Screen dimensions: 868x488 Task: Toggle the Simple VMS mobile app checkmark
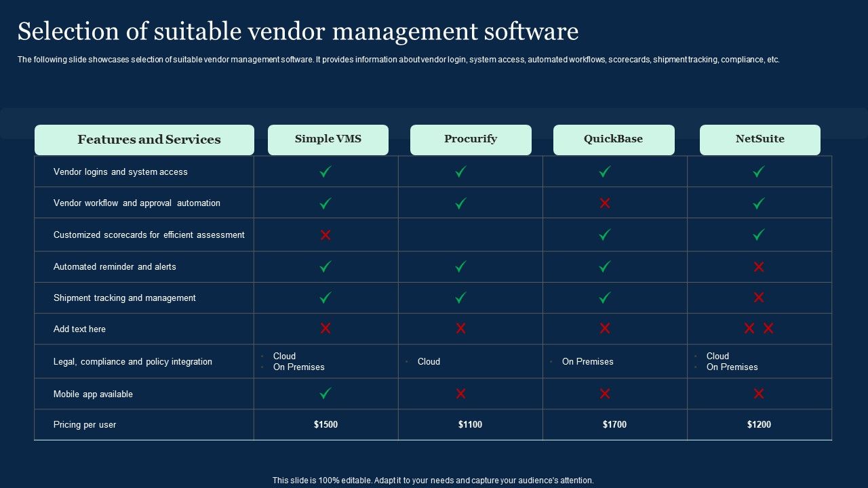326,393
